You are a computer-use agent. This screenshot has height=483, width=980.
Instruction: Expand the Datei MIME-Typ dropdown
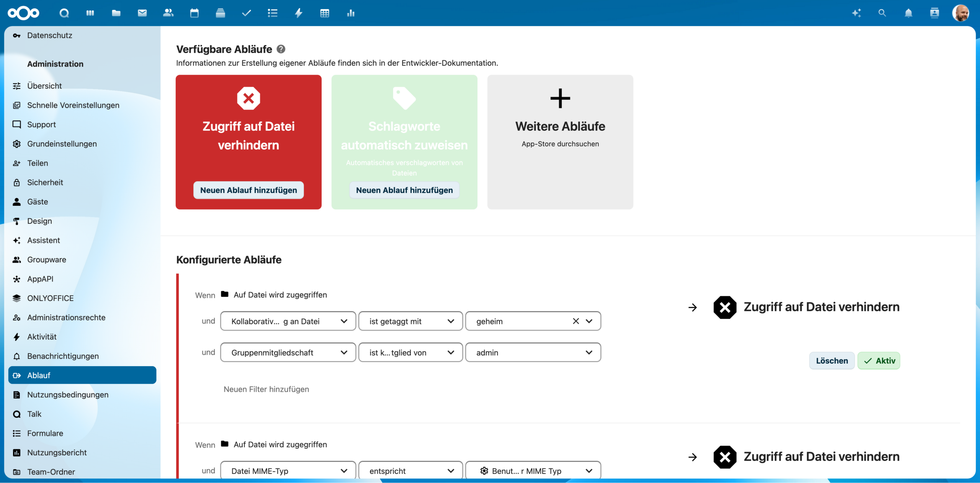[287, 471]
